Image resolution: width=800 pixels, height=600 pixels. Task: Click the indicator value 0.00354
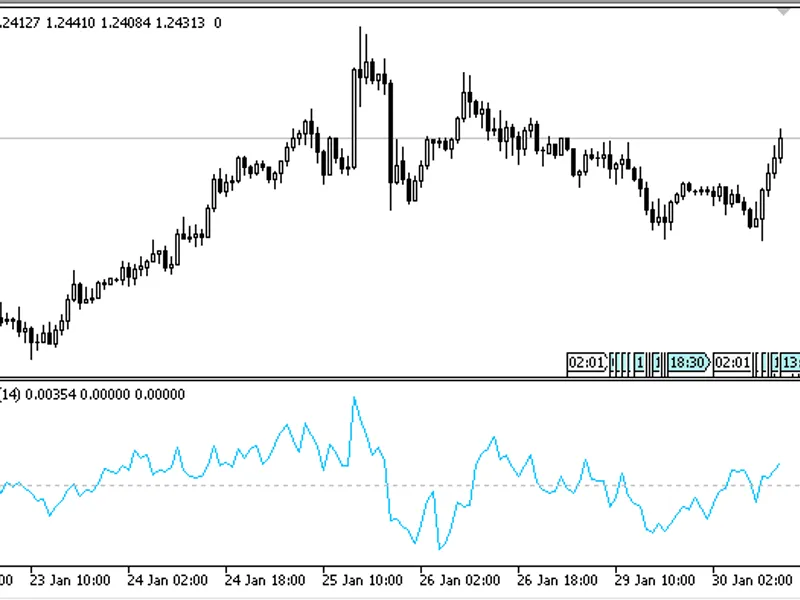[50, 394]
